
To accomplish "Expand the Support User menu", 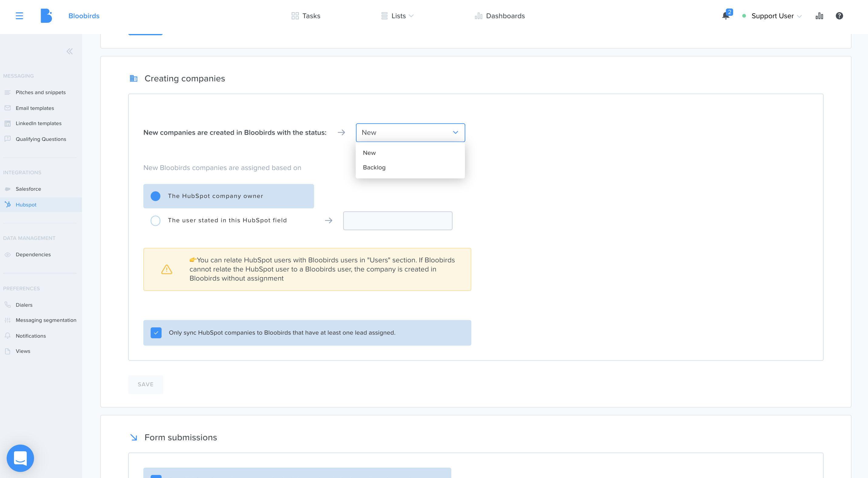I will point(776,16).
